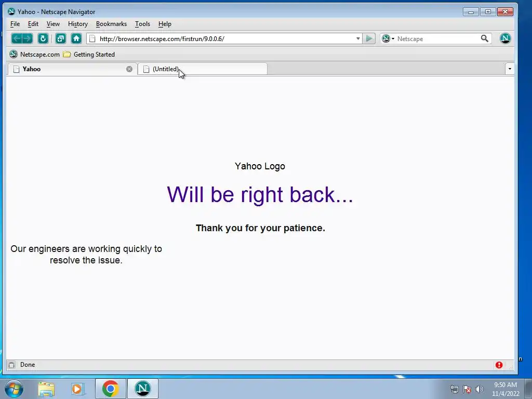Viewport: 532px width, 399px height.
Task: Open the Edit menu
Action: tap(33, 24)
